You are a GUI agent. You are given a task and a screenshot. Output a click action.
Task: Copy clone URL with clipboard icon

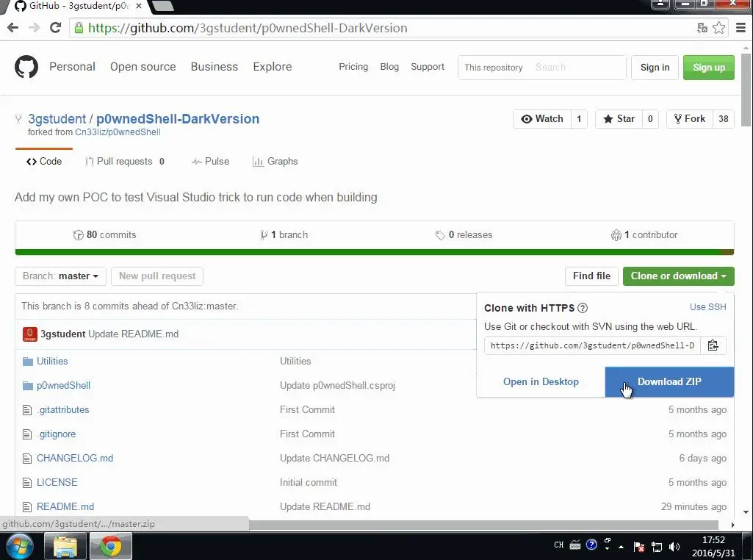point(713,345)
